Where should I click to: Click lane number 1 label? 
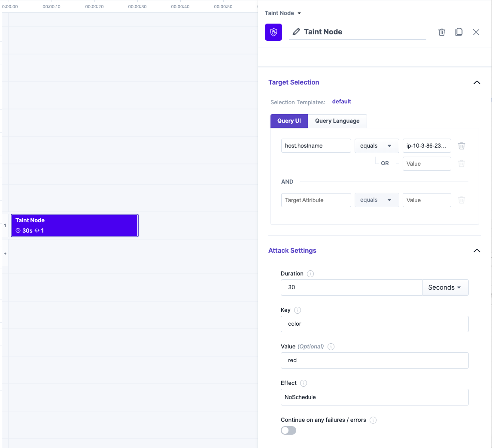[x=5, y=226]
